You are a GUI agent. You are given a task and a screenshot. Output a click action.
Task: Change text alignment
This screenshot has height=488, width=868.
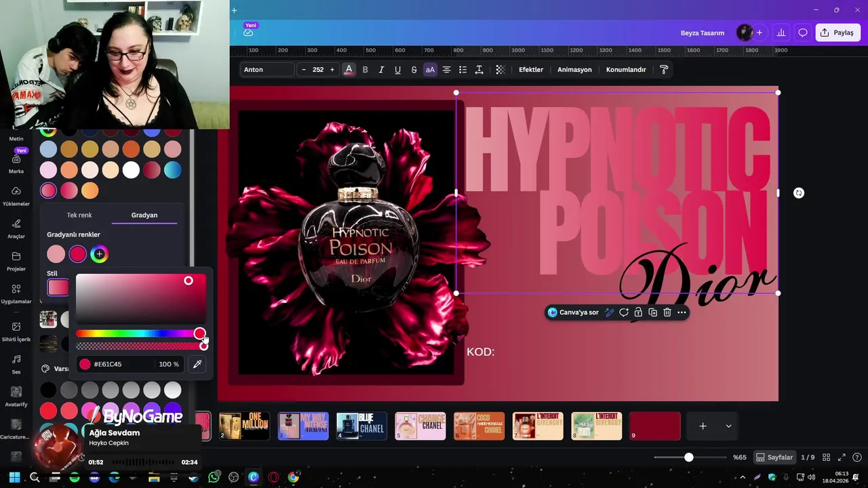[x=446, y=70]
